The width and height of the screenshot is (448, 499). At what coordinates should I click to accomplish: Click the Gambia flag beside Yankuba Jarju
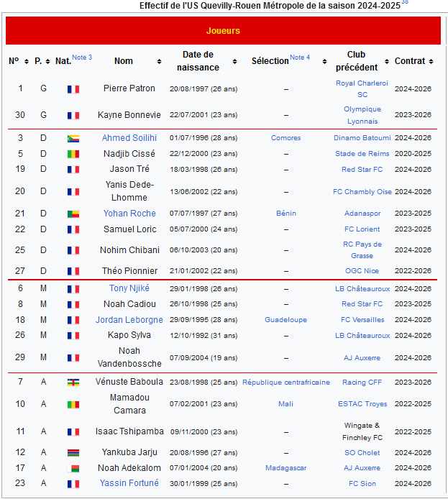coord(73,453)
